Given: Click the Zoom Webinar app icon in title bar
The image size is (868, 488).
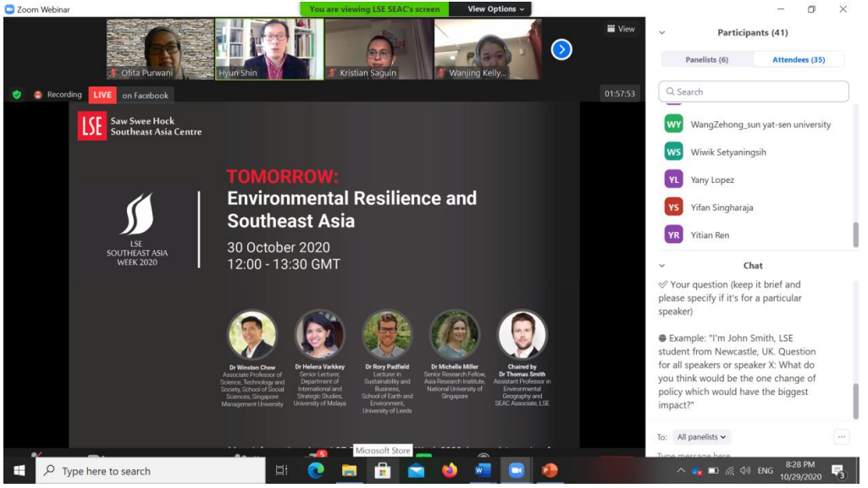Looking at the screenshot, I should pos(9,8).
